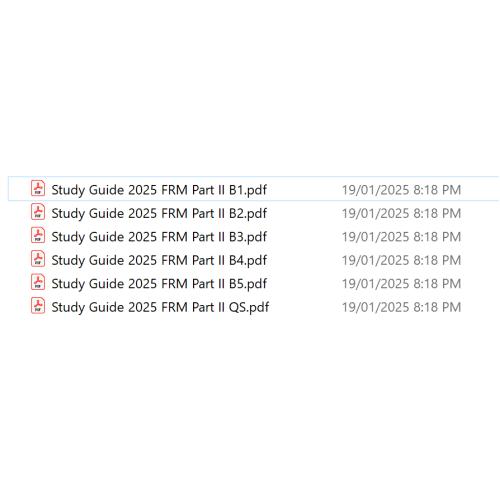The width and height of the screenshot is (500, 500).
Task: Click the date modified of B4.pdf
Action: [401, 260]
